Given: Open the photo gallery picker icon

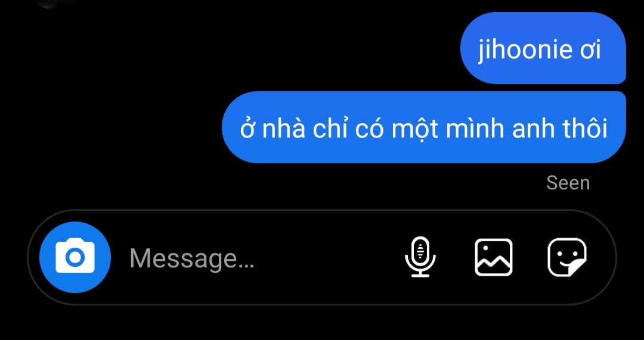Looking at the screenshot, I should [x=494, y=257].
